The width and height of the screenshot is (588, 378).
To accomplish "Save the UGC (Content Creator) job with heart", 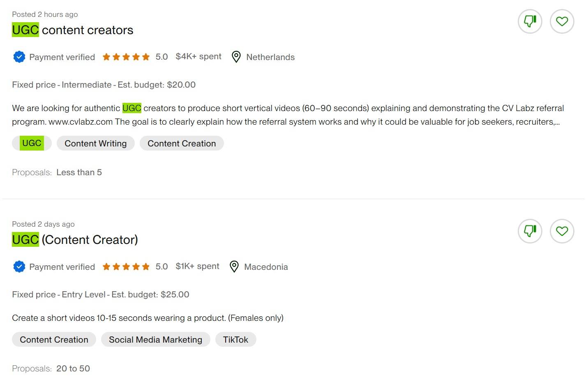I will (x=562, y=231).
